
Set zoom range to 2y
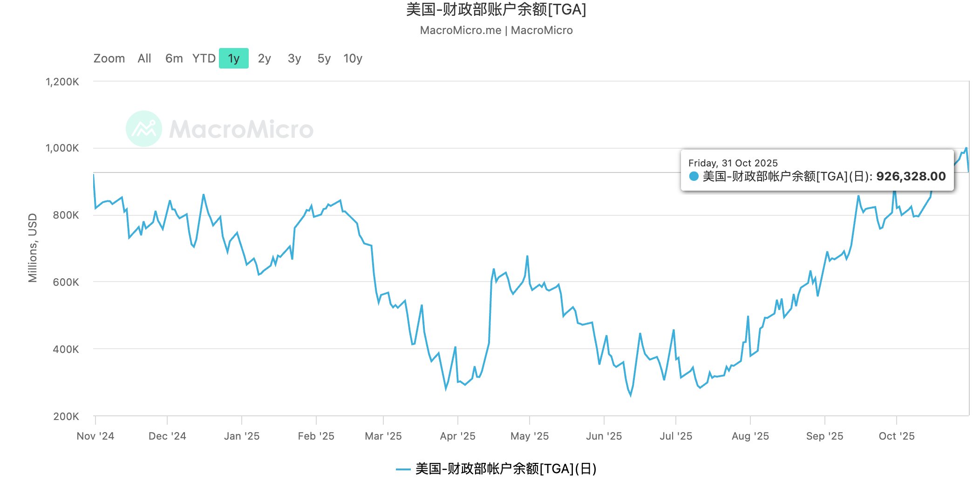(x=264, y=58)
